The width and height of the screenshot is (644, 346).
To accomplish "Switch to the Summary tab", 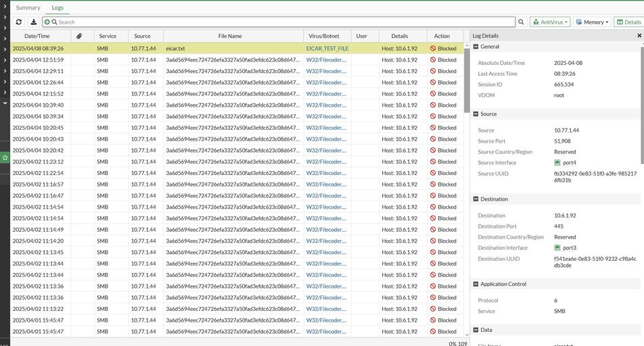I will (28, 8).
